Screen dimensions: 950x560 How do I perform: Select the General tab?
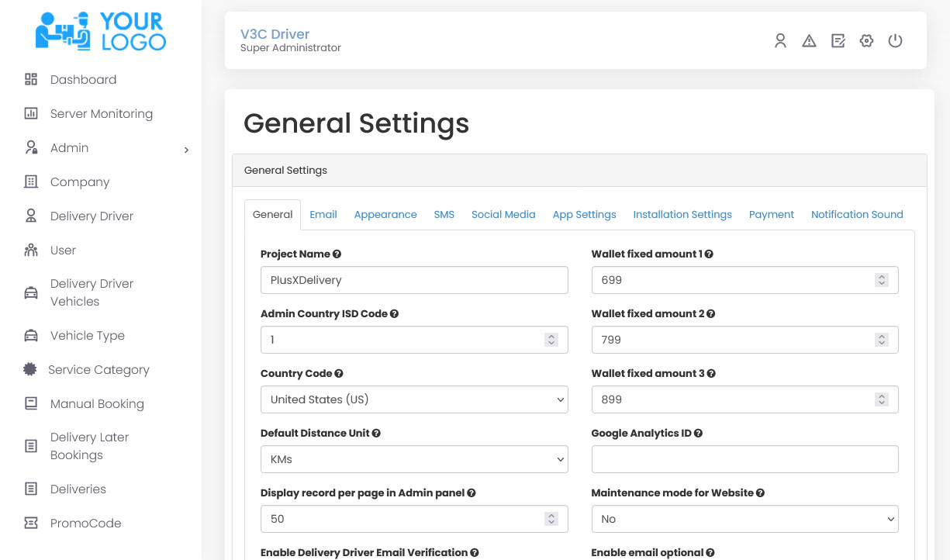273,215
